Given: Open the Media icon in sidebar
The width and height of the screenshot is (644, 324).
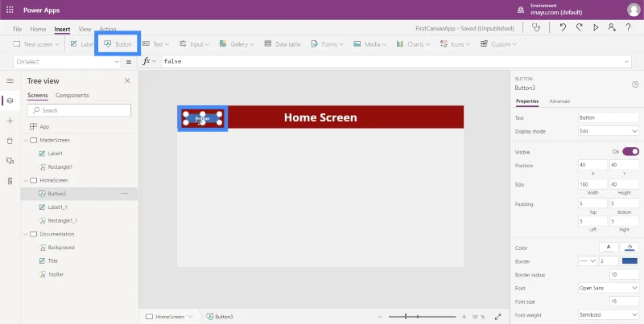Looking at the screenshot, I should 10,161.
